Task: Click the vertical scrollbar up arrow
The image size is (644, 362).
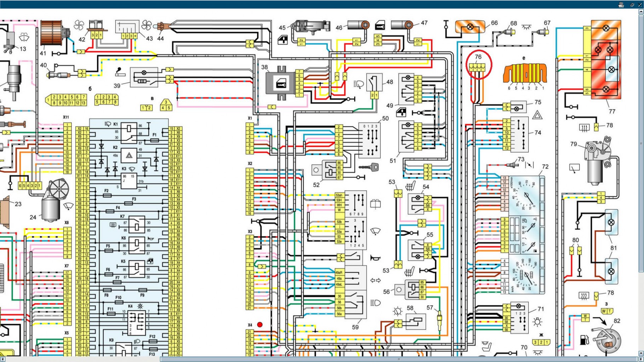Action: click(641, 12)
